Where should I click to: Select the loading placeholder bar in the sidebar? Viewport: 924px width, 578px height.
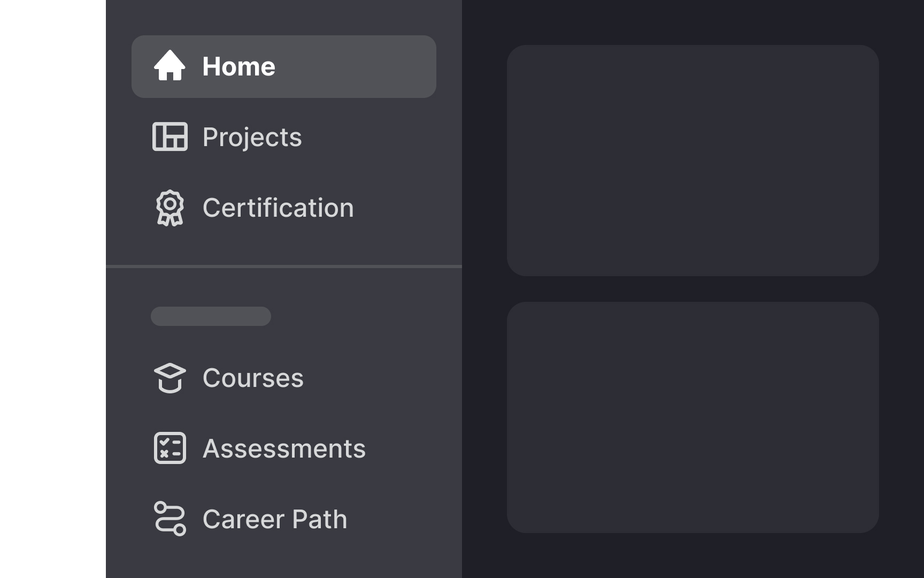coord(211,316)
